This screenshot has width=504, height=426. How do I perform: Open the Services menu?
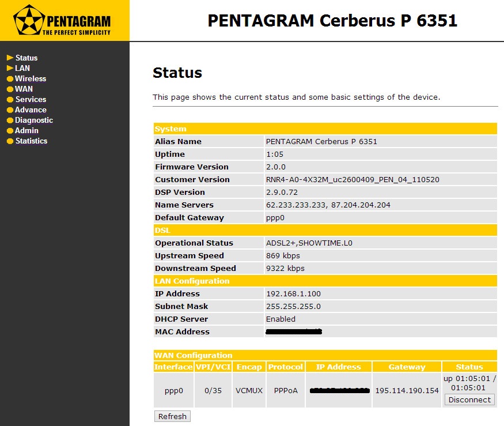point(31,99)
